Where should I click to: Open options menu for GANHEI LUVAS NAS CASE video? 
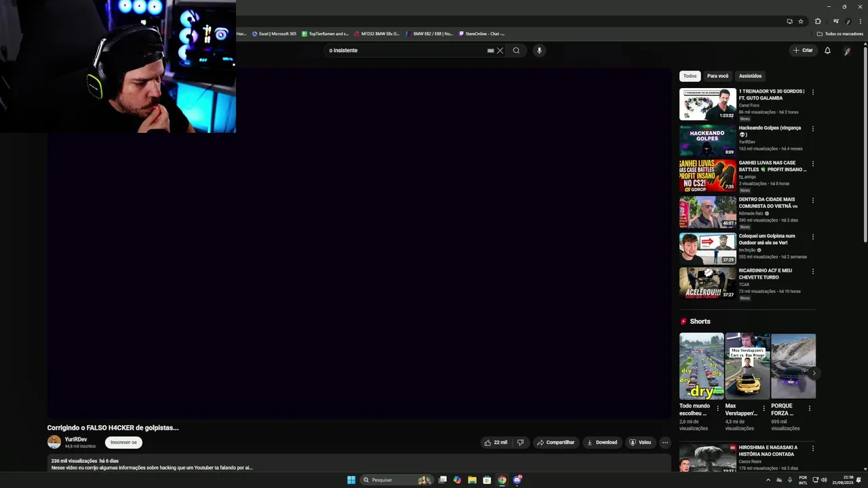[812, 164]
